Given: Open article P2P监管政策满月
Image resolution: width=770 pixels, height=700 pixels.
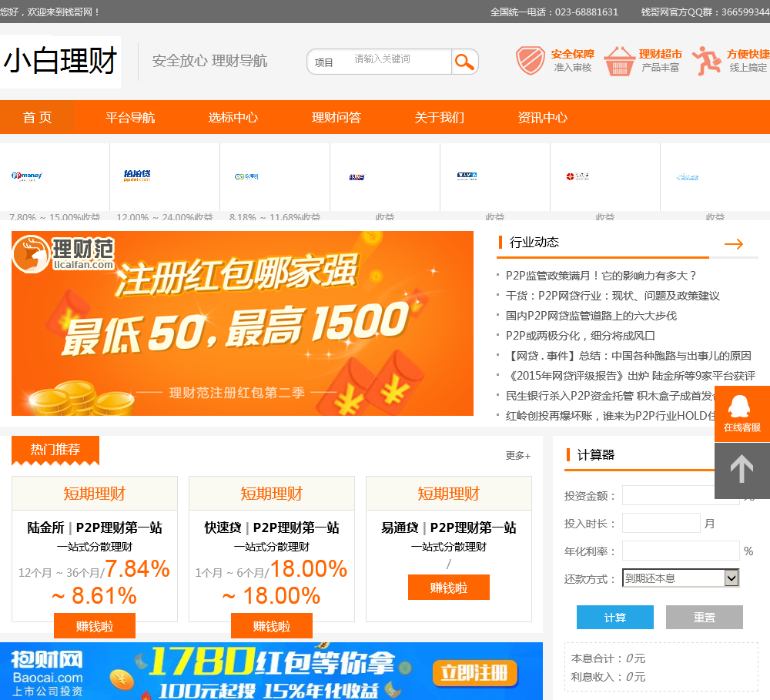Looking at the screenshot, I should [x=601, y=276].
